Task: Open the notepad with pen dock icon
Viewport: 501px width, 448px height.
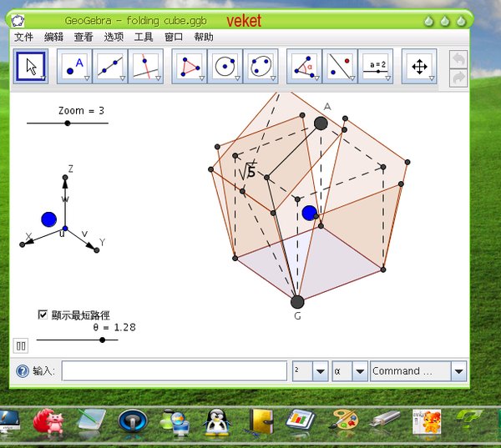Action: pyautogui.click(x=91, y=420)
